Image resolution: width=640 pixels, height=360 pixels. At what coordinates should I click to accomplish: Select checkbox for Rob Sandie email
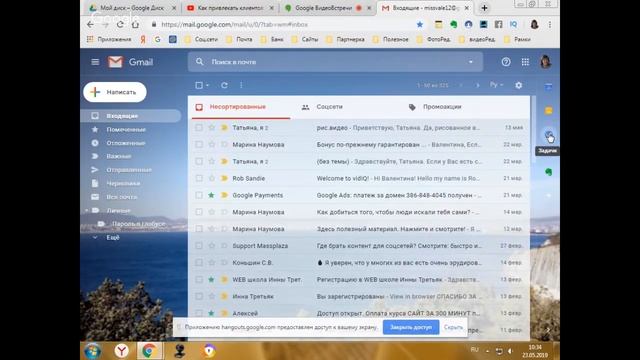click(199, 178)
